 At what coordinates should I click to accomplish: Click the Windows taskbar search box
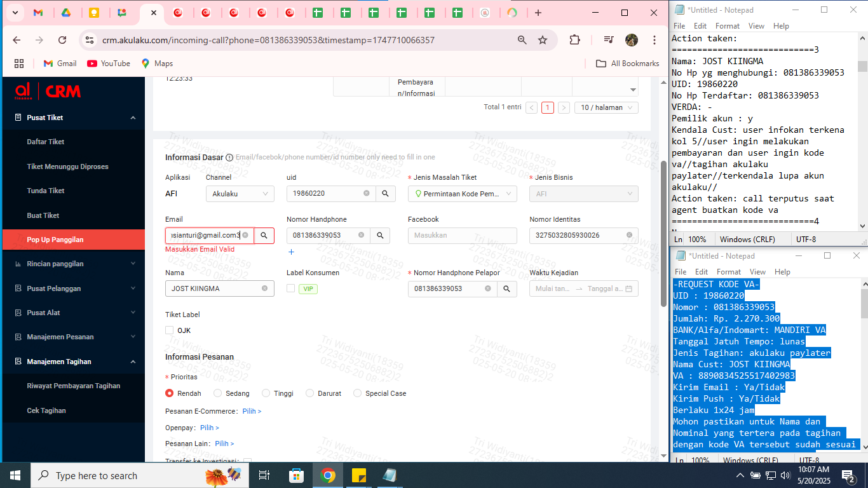[x=140, y=475]
